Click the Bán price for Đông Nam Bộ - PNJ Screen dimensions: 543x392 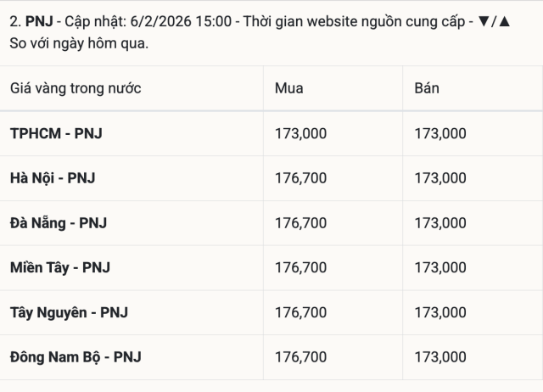click(x=439, y=357)
